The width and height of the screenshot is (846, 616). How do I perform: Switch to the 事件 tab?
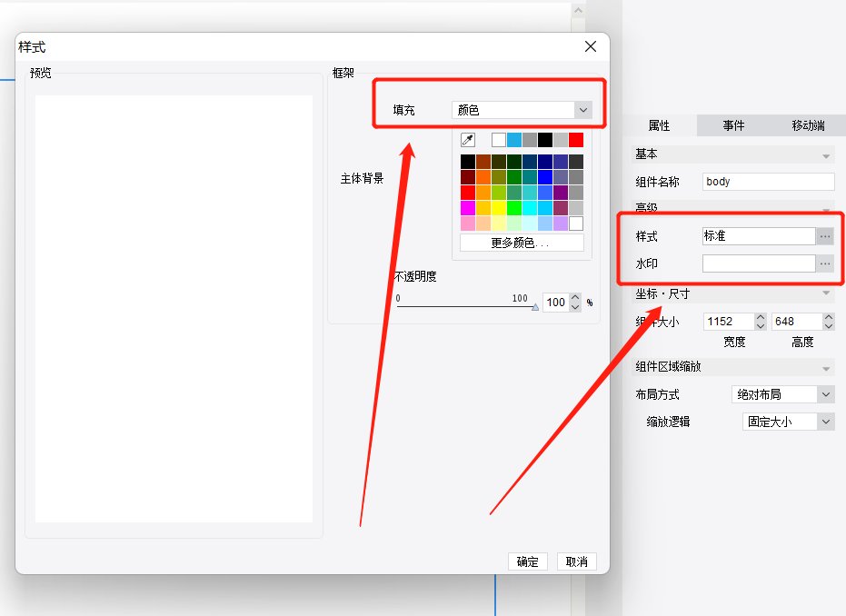(x=733, y=125)
